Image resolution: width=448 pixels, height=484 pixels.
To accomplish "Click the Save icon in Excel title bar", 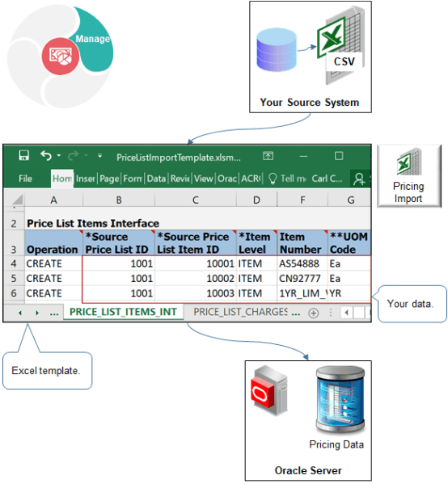I will [x=23, y=155].
